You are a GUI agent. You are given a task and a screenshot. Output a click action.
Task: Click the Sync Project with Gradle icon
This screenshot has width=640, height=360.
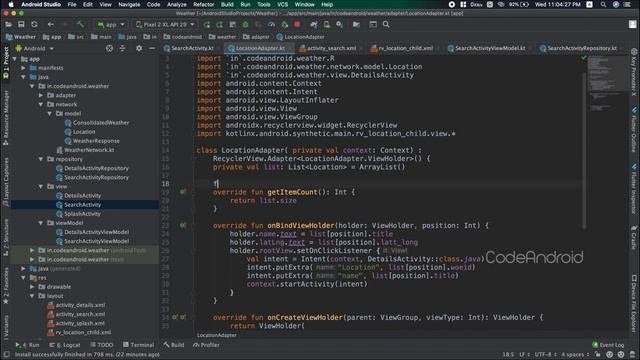pos(313,24)
